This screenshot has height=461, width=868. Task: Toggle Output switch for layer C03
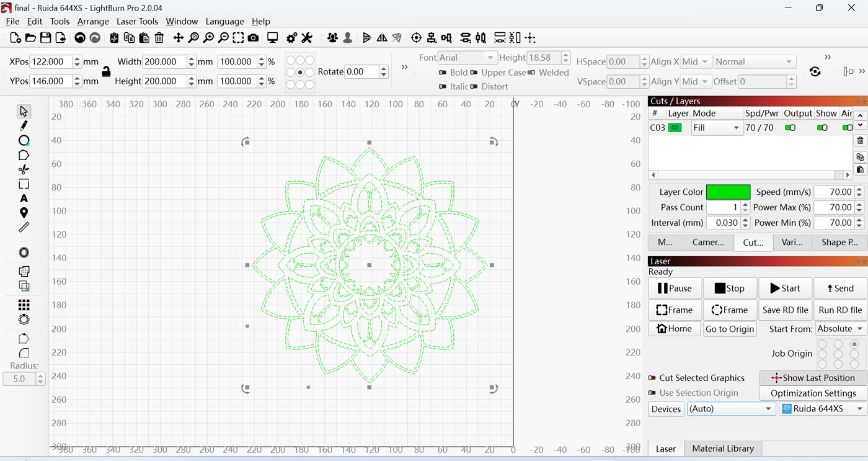pyautogui.click(x=790, y=128)
